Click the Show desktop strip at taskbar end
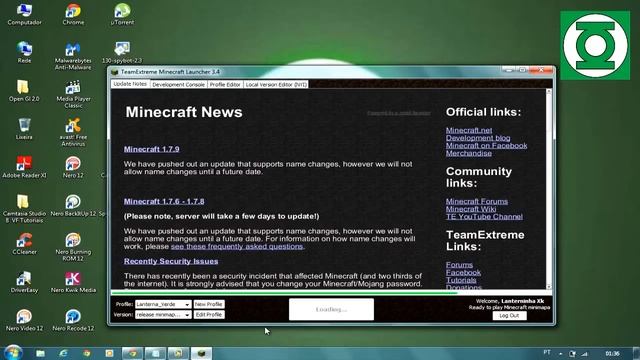The height and width of the screenshot is (360, 640). (x=636, y=353)
